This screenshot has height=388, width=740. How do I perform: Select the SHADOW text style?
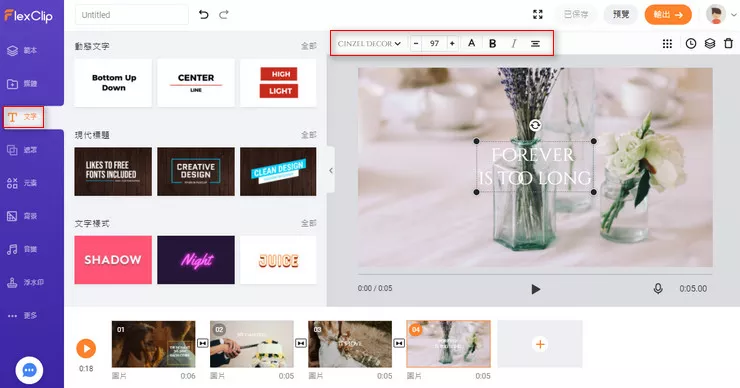[113, 260]
